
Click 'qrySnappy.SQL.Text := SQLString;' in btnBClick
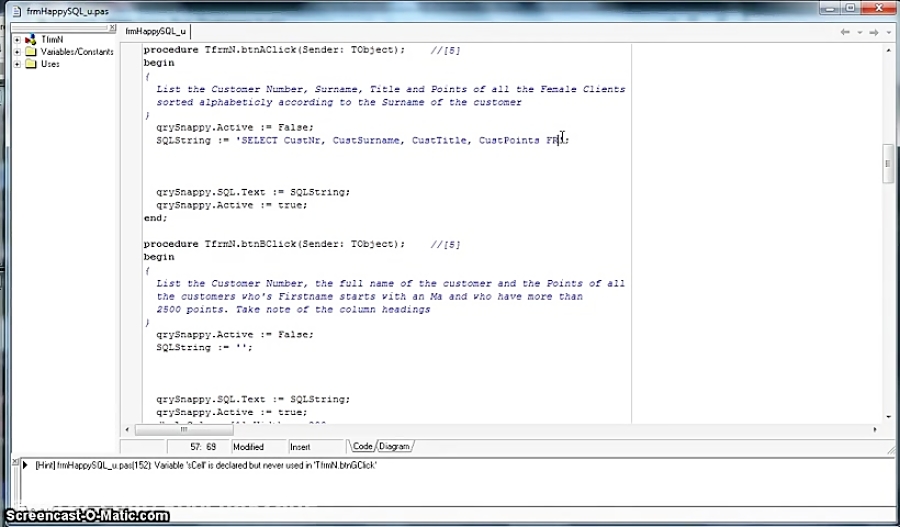253,400
